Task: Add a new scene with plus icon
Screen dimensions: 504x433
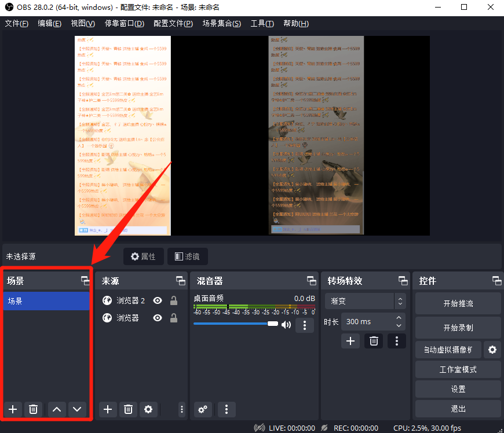Action: [13, 409]
